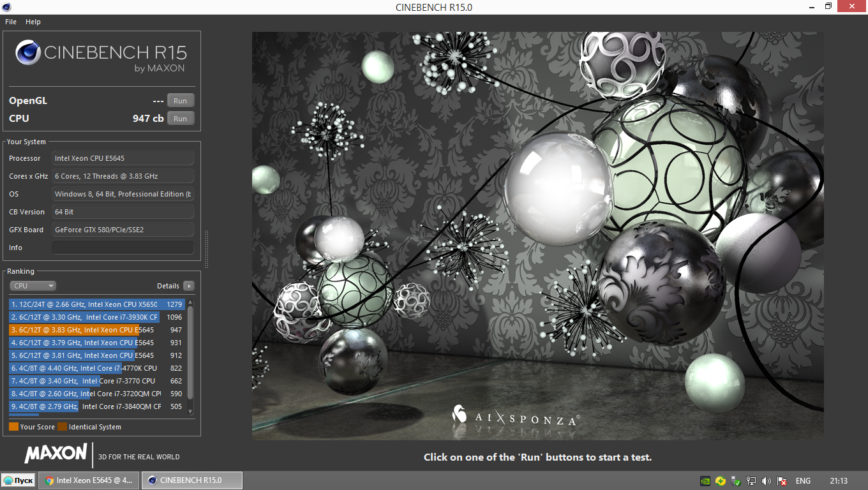This screenshot has height=490, width=868.
Task: Select ranking row 4 at 3.79 GHz
Action: pos(97,343)
